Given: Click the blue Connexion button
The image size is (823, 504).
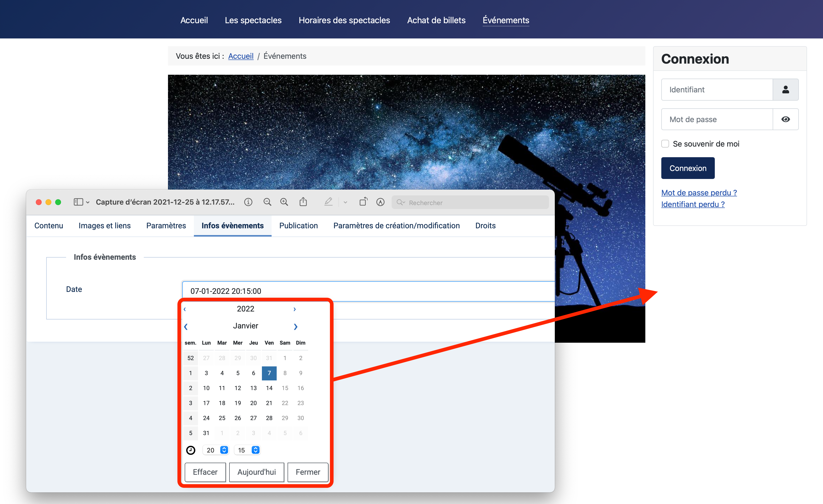Looking at the screenshot, I should click(688, 168).
